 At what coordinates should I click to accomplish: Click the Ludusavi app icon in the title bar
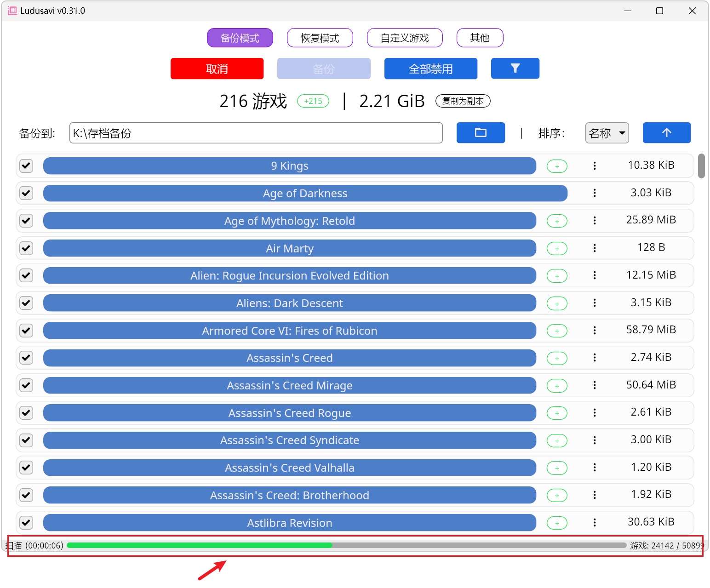[12, 11]
